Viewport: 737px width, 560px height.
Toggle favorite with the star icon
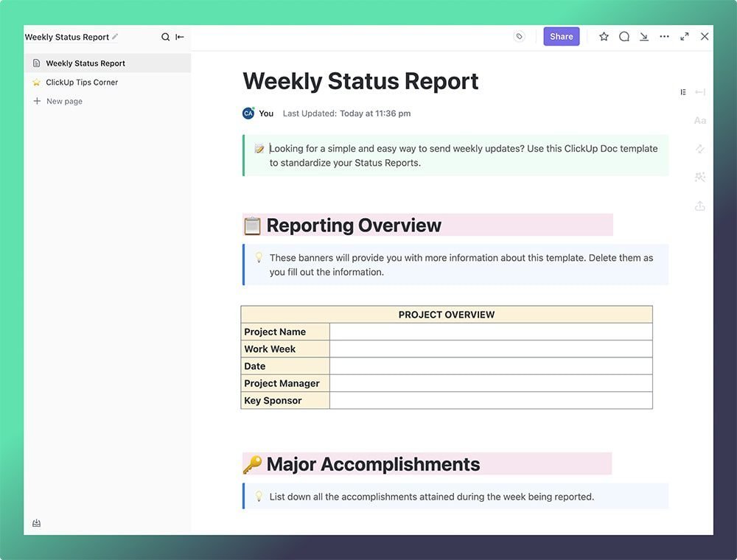pos(604,36)
